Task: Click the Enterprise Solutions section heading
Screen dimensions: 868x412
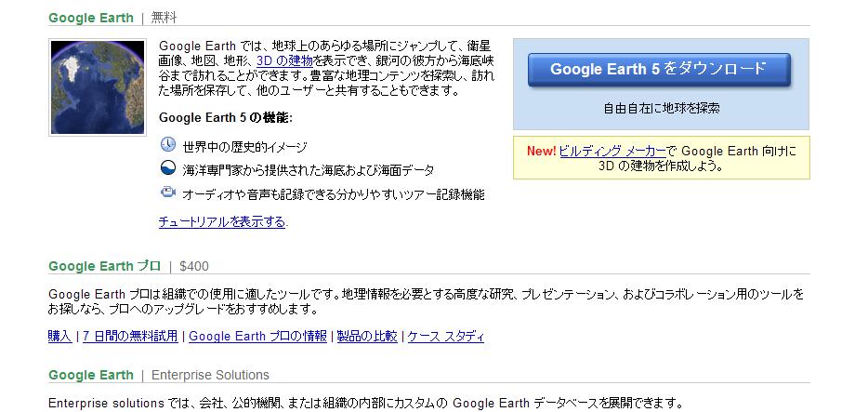Action: click(210, 375)
